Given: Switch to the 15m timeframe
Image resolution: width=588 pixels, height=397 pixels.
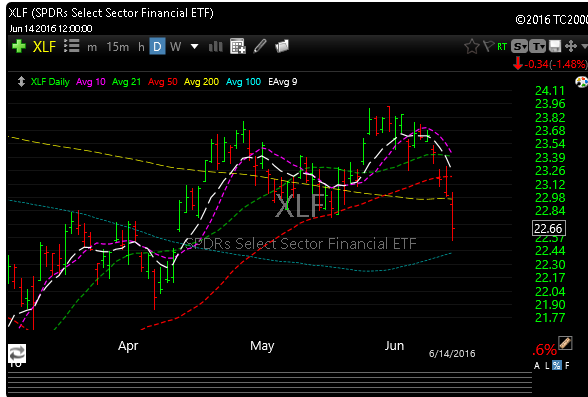Looking at the screenshot, I should click(x=117, y=46).
